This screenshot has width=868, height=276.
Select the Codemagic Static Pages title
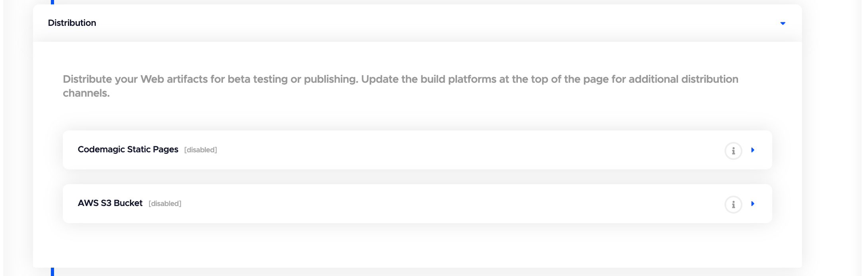click(x=128, y=150)
